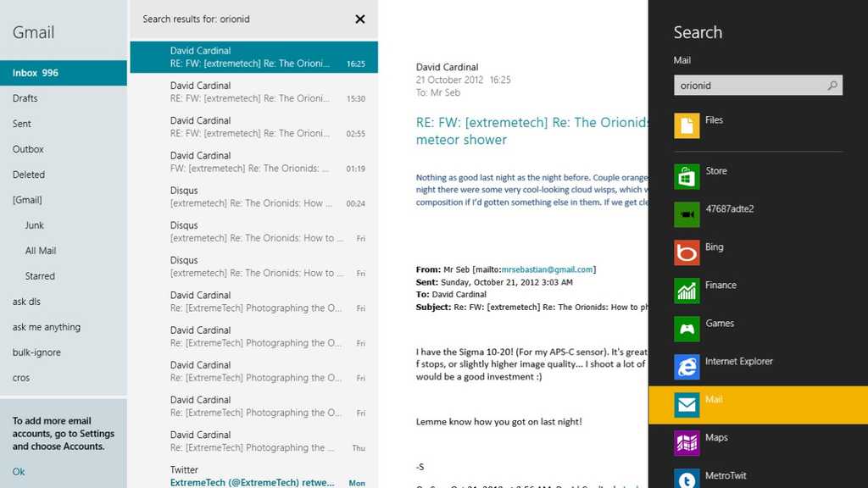The height and width of the screenshot is (488, 868).
Task: Open the Junk folder
Action: [x=34, y=225]
